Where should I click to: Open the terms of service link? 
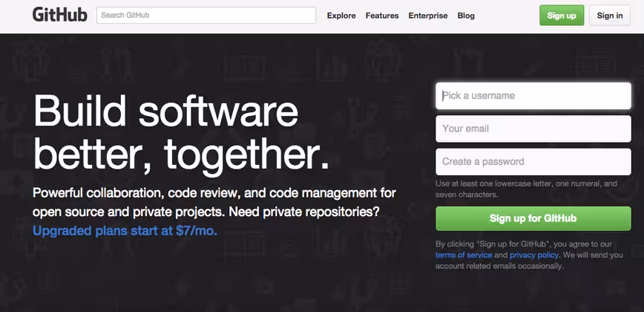click(x=464, y=255)
